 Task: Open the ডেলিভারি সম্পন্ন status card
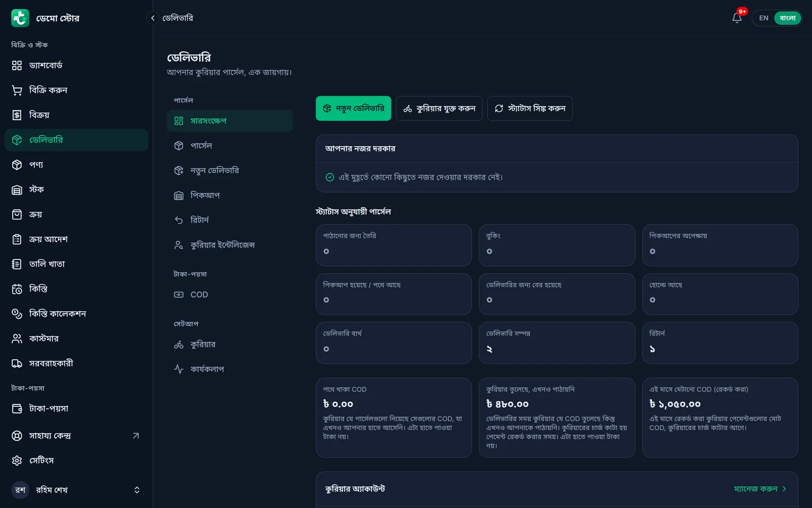pyautogui.click(x=557, y=343)
